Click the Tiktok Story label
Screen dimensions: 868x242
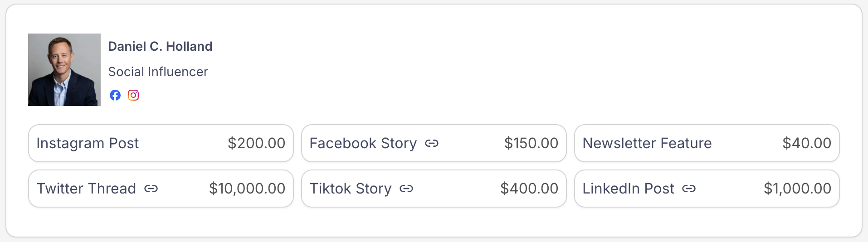pyautogui.click(x=350, y=189)
